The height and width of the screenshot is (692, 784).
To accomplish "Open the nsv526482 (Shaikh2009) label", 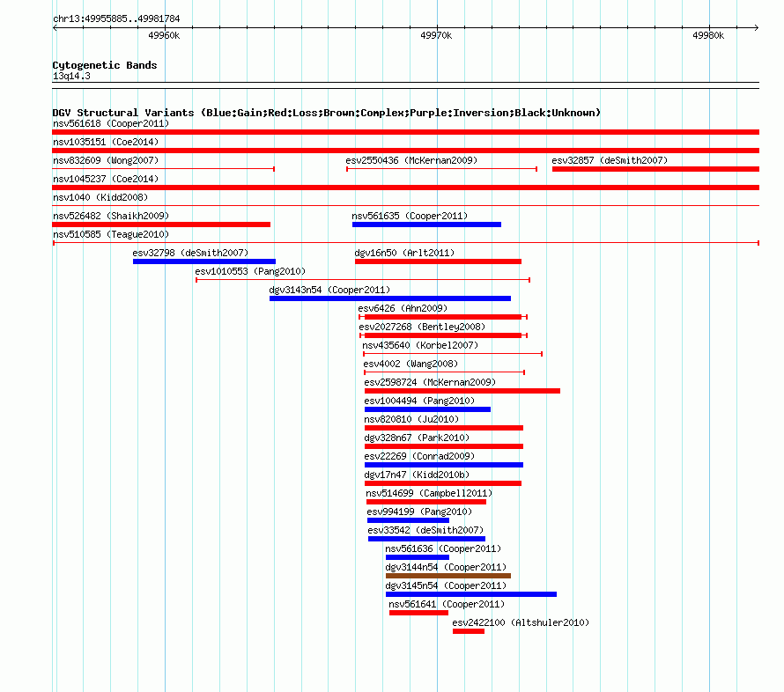I will (111, 216).
